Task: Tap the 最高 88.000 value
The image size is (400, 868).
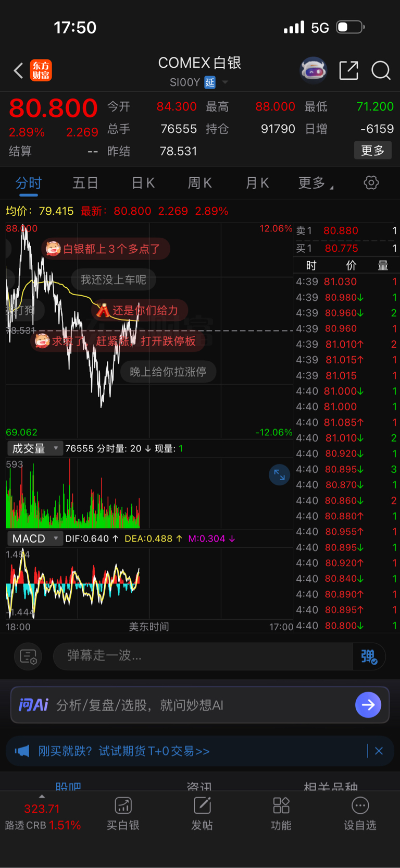Action: tap(275, 106)
